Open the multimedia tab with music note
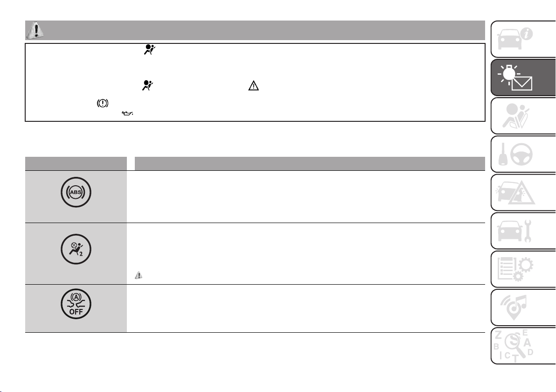 coord(523,308)
